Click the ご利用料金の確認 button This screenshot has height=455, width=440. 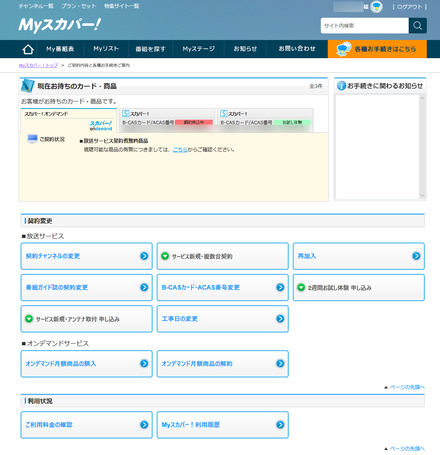pyautogui.click(x=87, y=425)
